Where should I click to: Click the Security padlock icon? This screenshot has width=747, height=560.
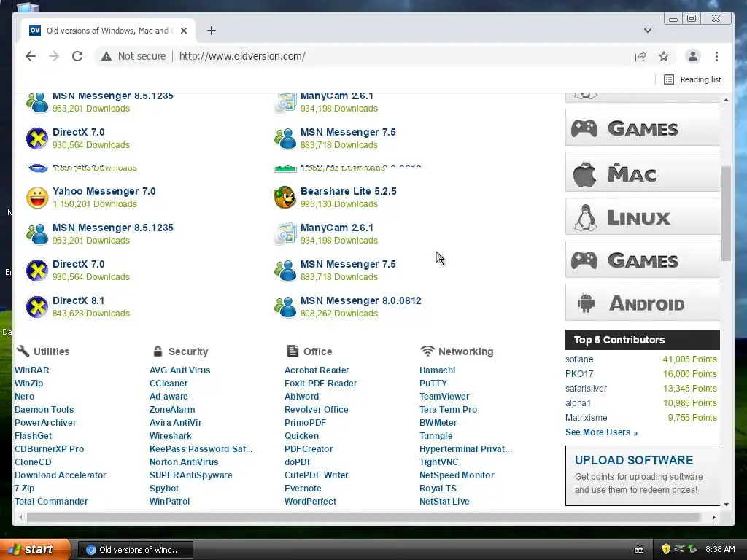pos(158,351)
